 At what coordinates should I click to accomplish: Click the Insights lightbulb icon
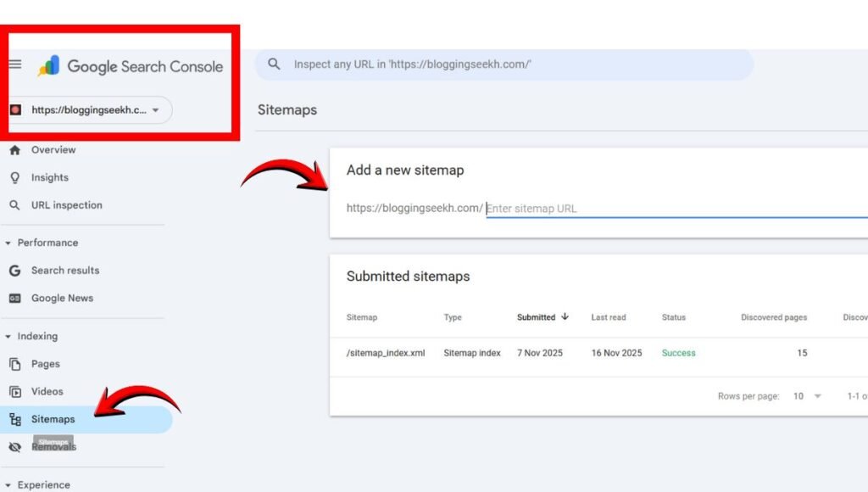tap(14, 178)
